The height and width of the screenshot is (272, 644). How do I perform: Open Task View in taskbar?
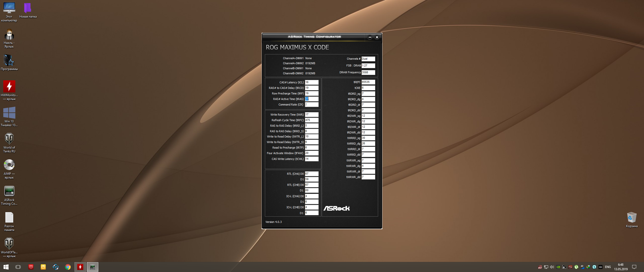(x=18, y=267)
